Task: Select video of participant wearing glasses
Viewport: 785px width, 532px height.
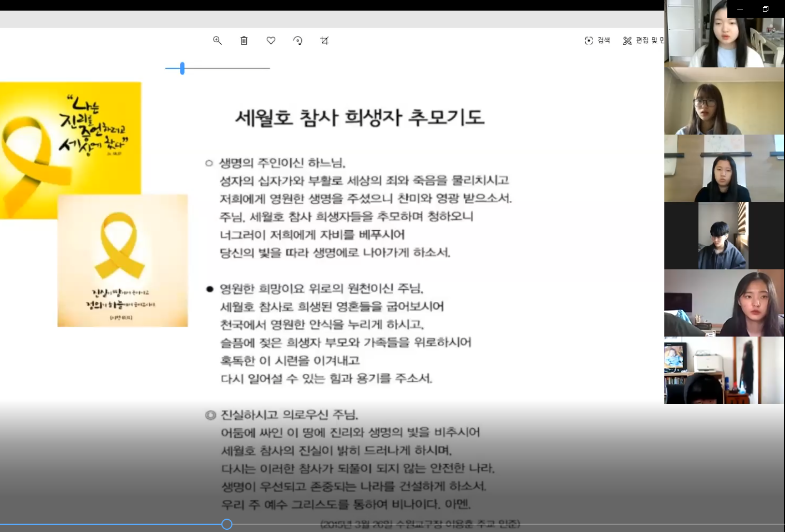Action: pyautogui.click(x=724, y=101)
